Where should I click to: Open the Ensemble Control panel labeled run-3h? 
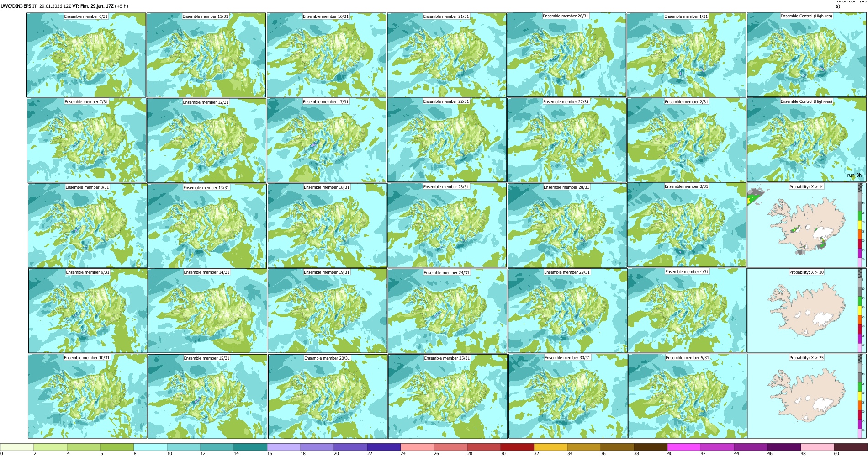807,140
